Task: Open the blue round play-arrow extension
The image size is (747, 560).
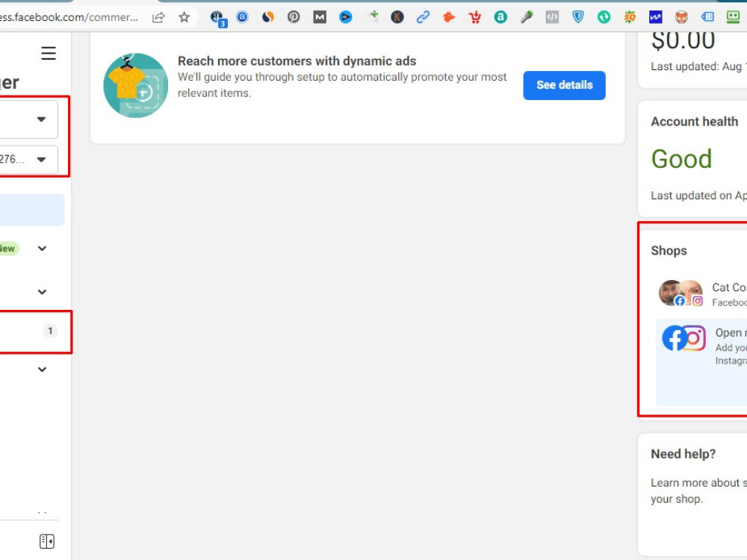Action: point(345,17)
